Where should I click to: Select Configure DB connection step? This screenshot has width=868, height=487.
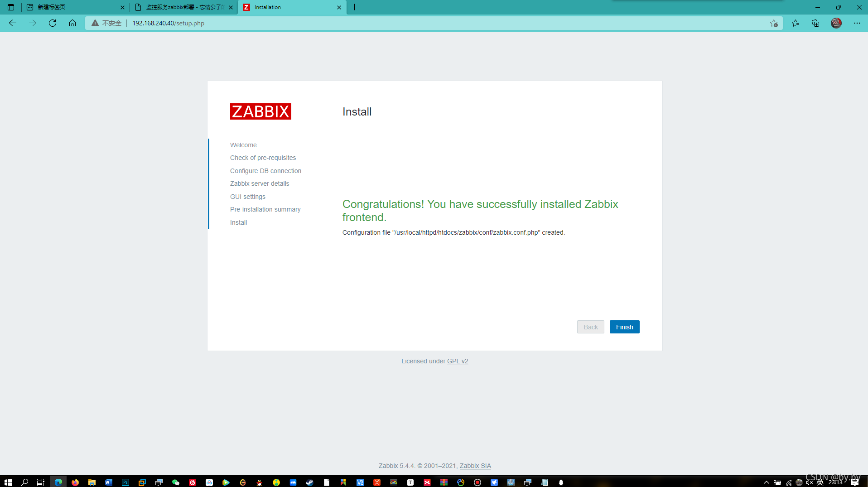pos(265,171)
